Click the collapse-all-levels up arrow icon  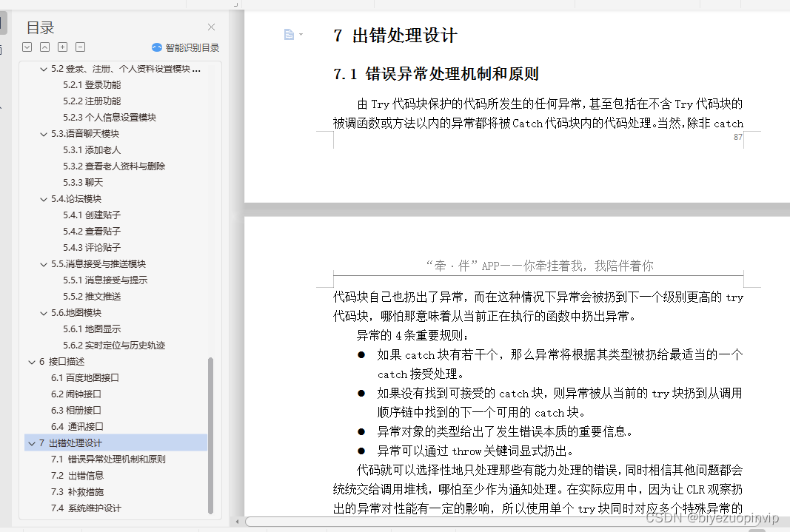[x=45, y=47]
